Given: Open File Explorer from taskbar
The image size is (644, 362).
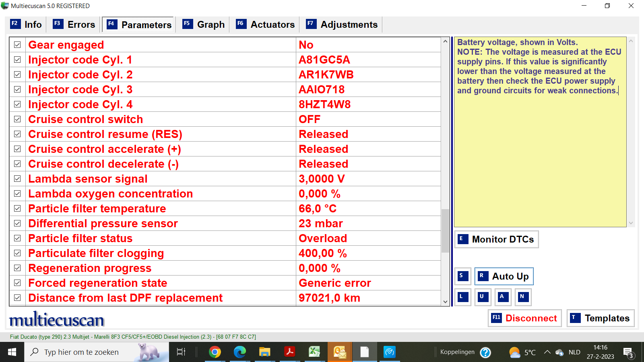Looking at the screenshot, I should [264, 352].
